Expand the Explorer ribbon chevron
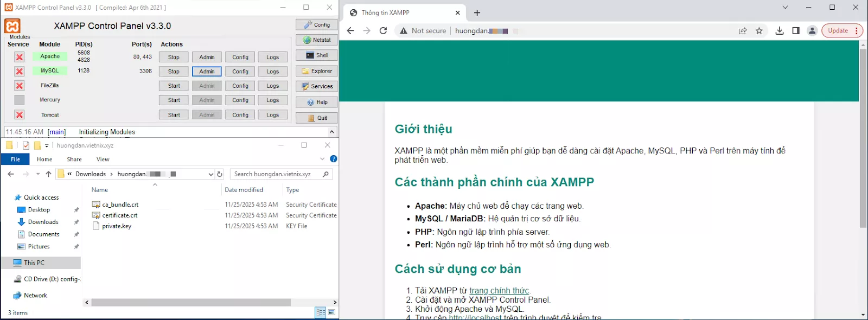Screen dimensions: 868x320 pyautogui.click(x=322, y=159)
